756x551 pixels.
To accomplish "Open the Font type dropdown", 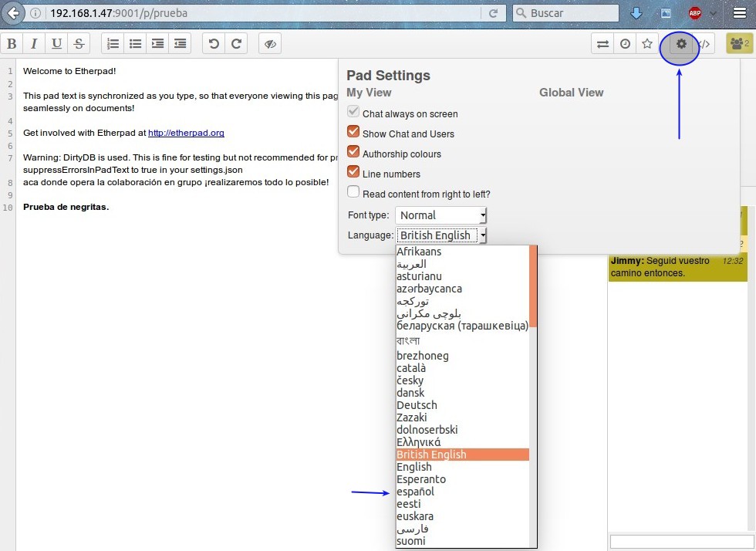I will [440, 215].
